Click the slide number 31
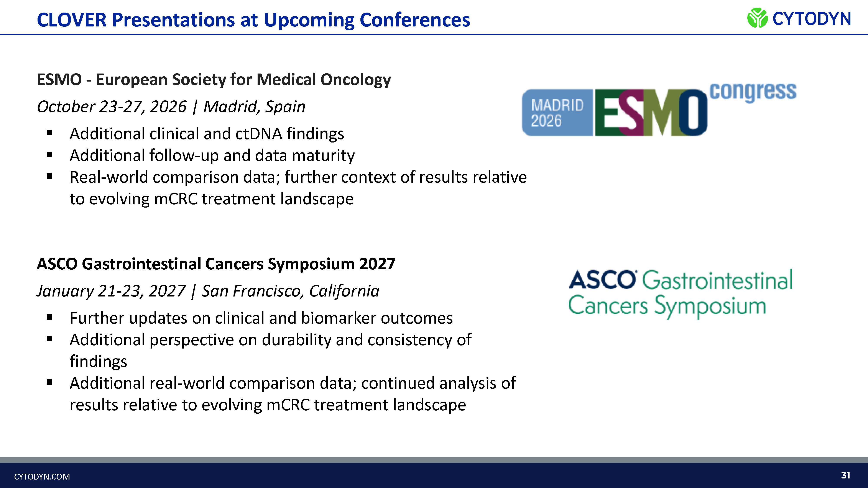The height and width of the screenshot is (488, 868). click(x=845, y=475)
